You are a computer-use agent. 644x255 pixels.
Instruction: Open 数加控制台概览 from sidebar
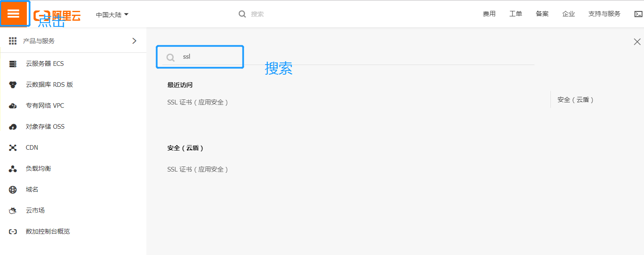click(x=48, y=232)
